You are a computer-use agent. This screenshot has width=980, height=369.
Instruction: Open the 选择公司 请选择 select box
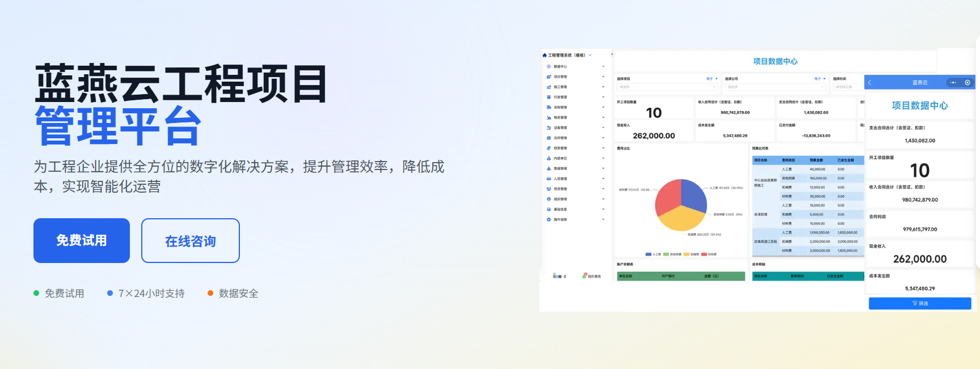pyautogui.click(x=776, y=87)
